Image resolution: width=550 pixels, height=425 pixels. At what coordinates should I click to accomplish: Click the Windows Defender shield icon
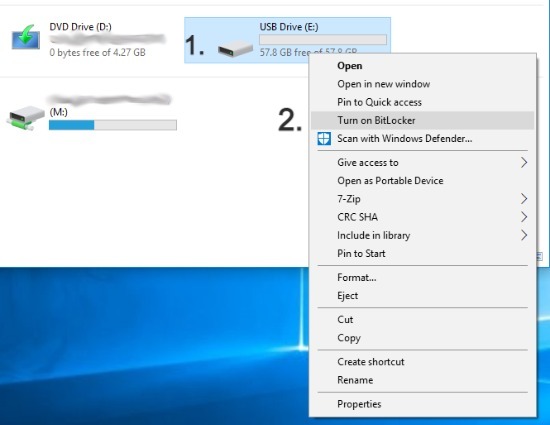324,139
